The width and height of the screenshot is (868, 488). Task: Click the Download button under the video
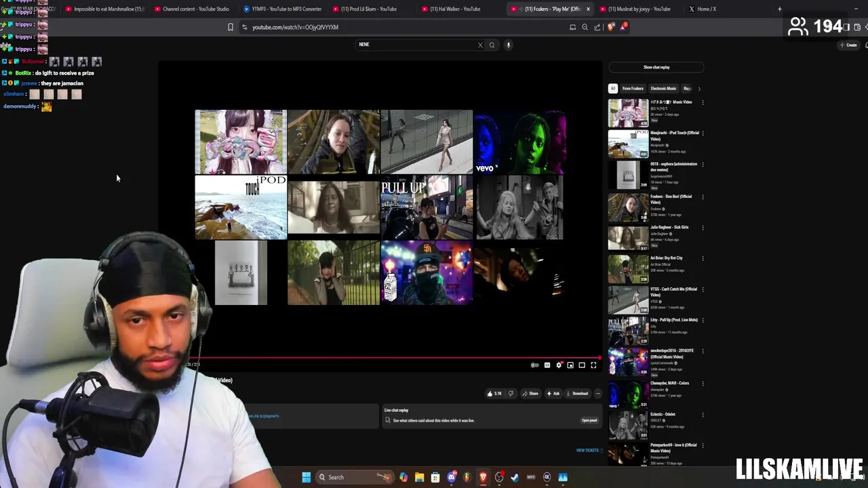tap(577, 393)
